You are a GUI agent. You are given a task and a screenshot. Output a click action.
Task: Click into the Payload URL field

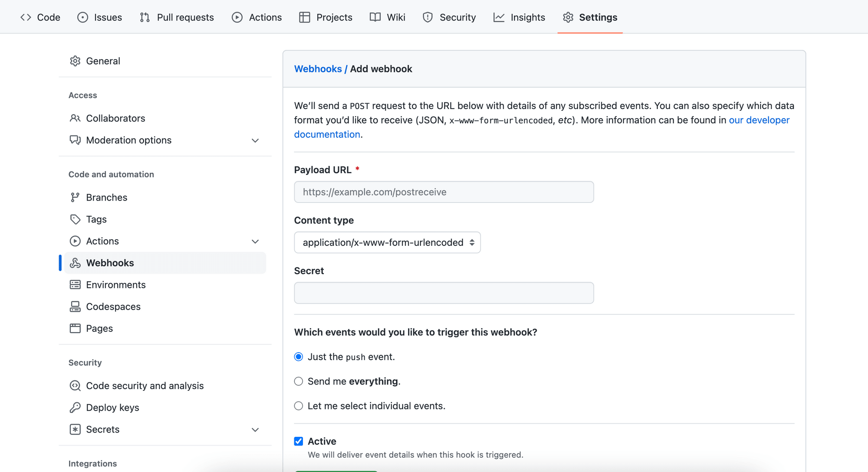(x=444, y=192)
